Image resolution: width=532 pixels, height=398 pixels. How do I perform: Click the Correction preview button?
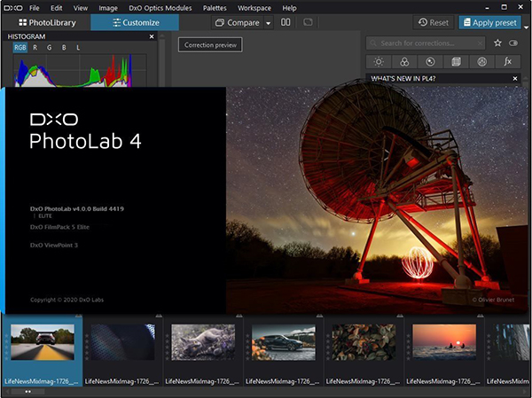(x=210, y=44)
